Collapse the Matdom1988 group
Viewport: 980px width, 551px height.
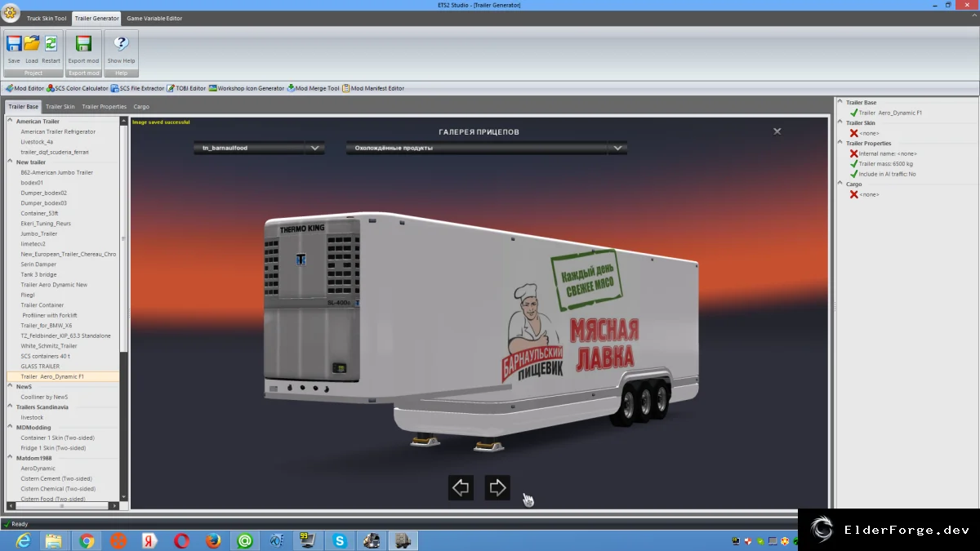[11, 458]
